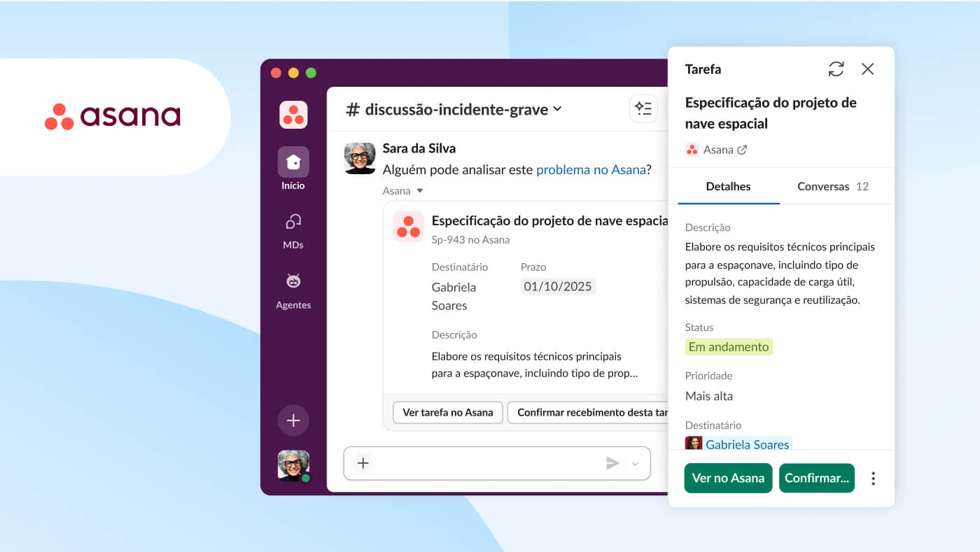Click the Asana logo in message card
The height and width of the screenshot is (552, 980).
coord(408,226)
